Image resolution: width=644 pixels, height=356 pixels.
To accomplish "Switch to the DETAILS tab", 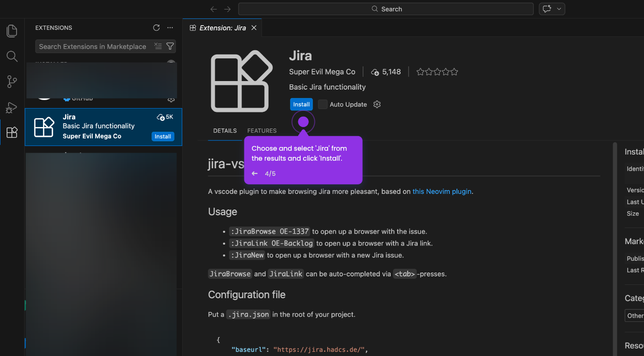I will [225, 131].
